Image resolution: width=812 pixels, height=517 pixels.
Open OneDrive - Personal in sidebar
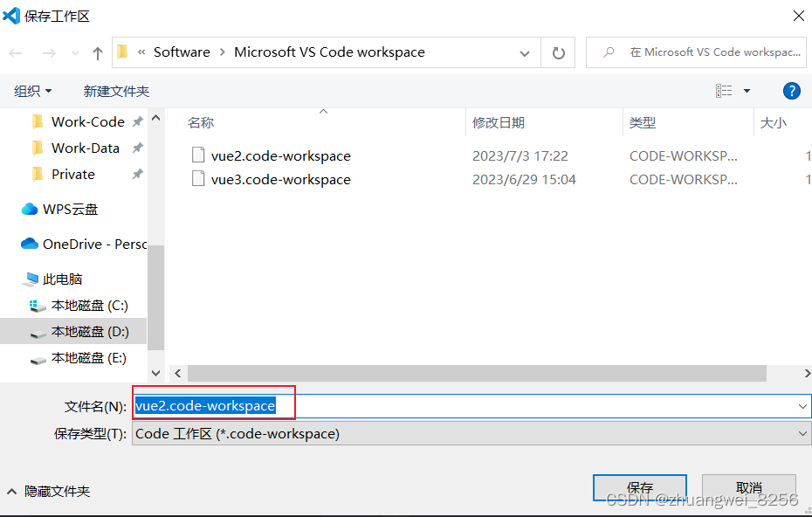pos(95,244)
